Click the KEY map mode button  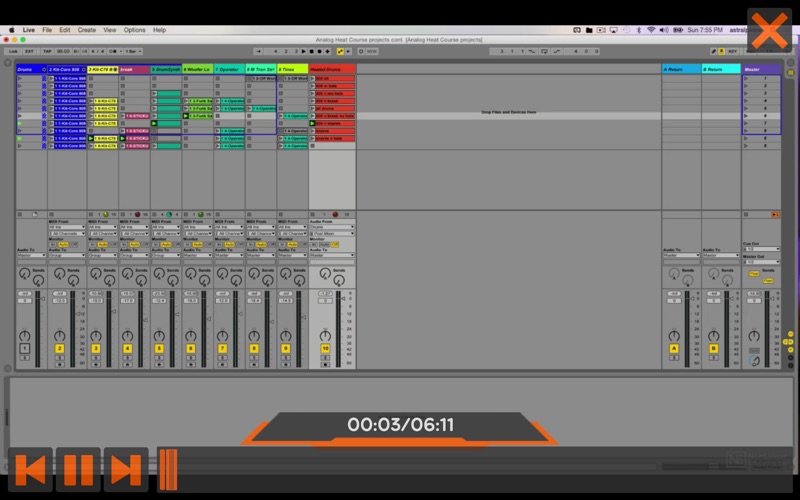(732, 52)
